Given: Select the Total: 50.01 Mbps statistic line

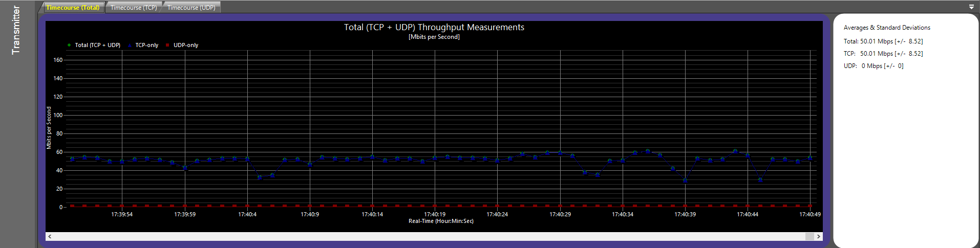Looking at the screenshot, I should click(883, 41).
